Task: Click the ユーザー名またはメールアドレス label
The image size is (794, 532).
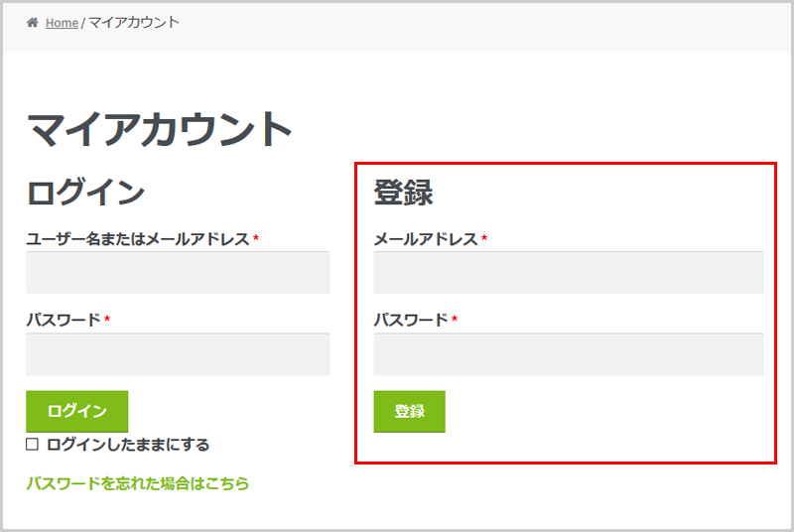Action: click(x=138, y=238)
